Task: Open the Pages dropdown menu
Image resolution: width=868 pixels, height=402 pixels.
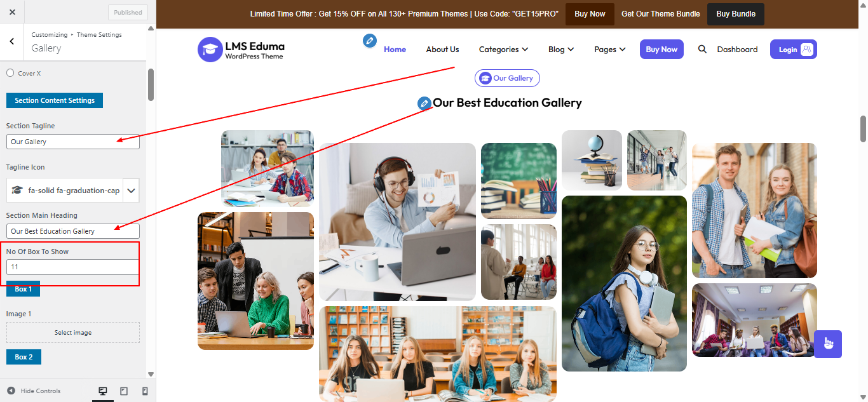Action: coord(609,49)
